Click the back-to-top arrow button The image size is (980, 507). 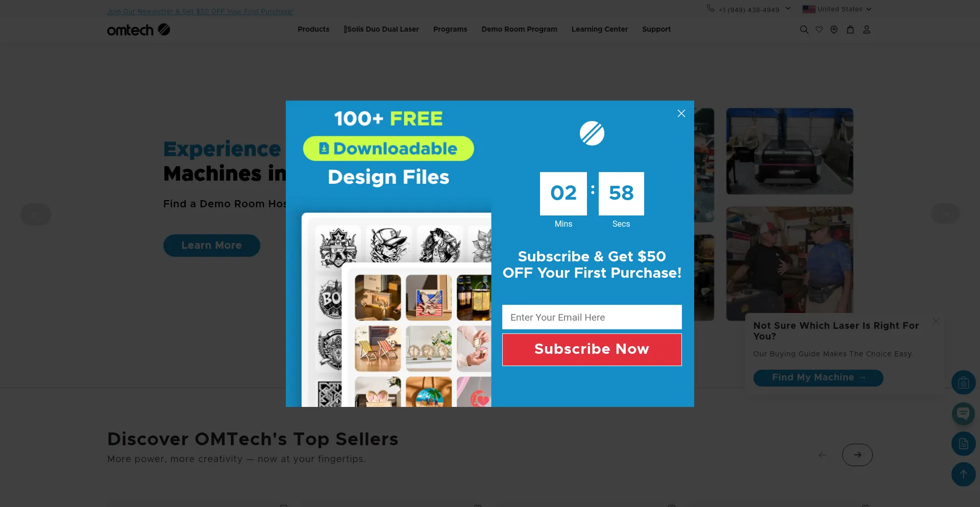pyautogui.click(x=963, y=474)
